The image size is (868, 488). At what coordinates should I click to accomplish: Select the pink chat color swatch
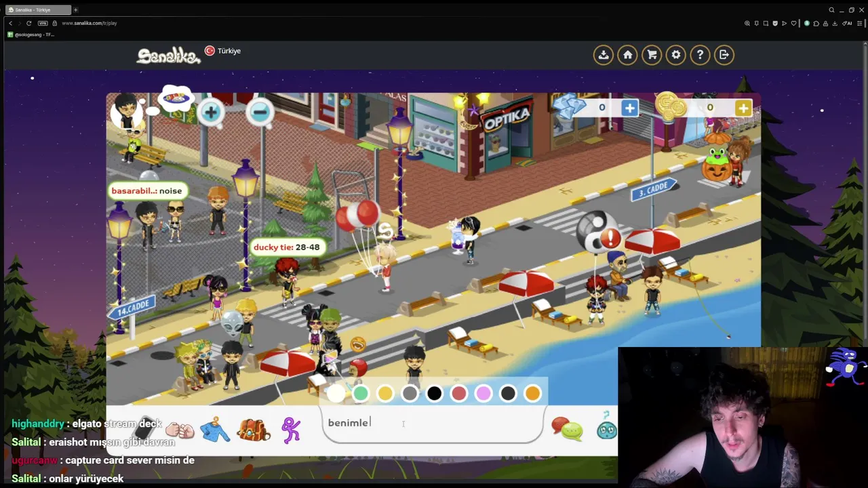click(x=484, y=393)
